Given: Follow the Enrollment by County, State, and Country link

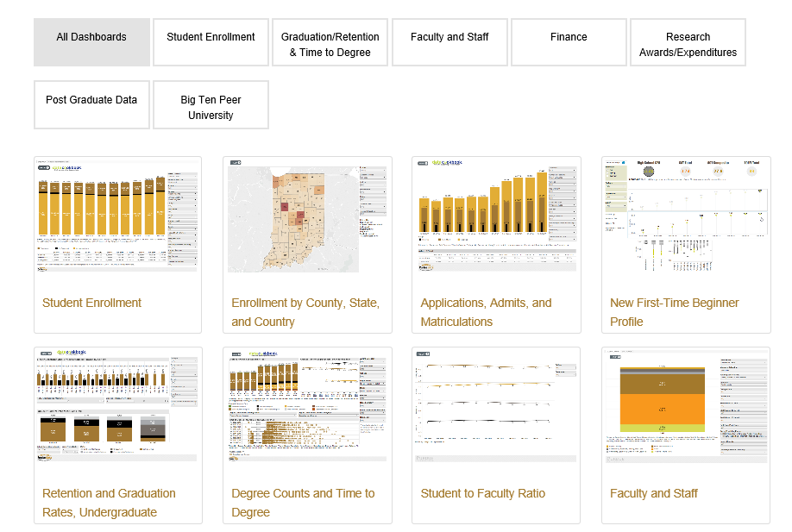Looking at the screenshot, I should 305,312.
